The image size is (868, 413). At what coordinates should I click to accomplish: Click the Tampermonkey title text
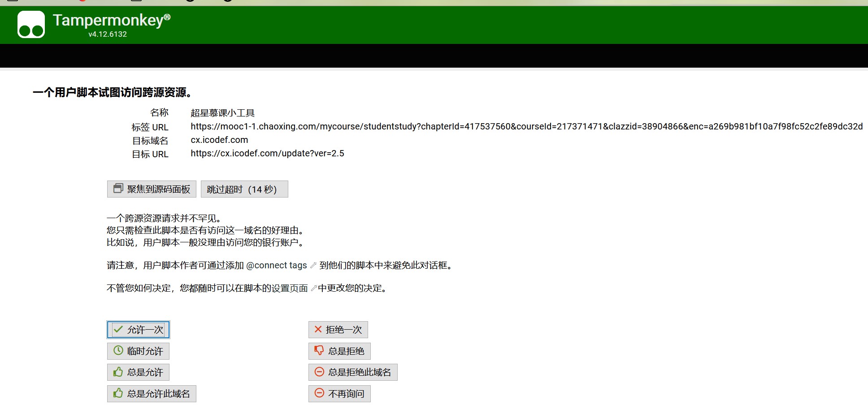(x=112, y=20)
